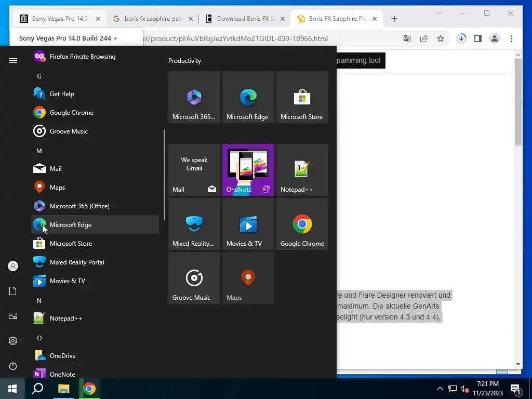Jump to letter N app group header
The width and height of the screenshot is (532, 399).
coord(39,301)
